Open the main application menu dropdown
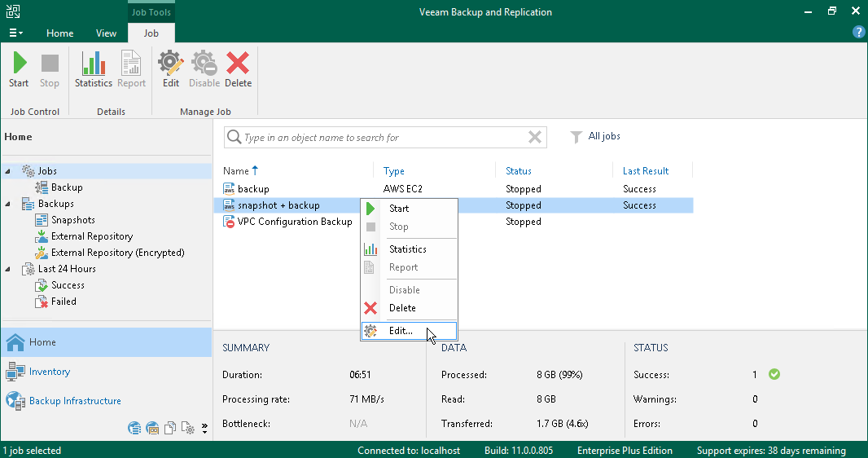This screenshot has height=458, width=868. [15, 33]
